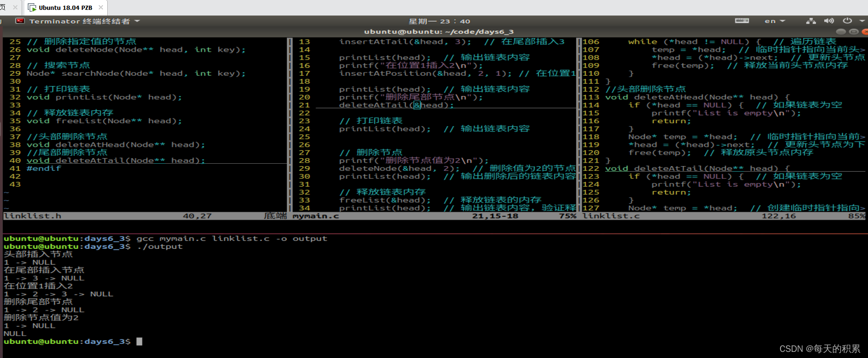
Task: Click line 21 deleteAtTail(&head) in mymain.c
Action: pos(396,105)
